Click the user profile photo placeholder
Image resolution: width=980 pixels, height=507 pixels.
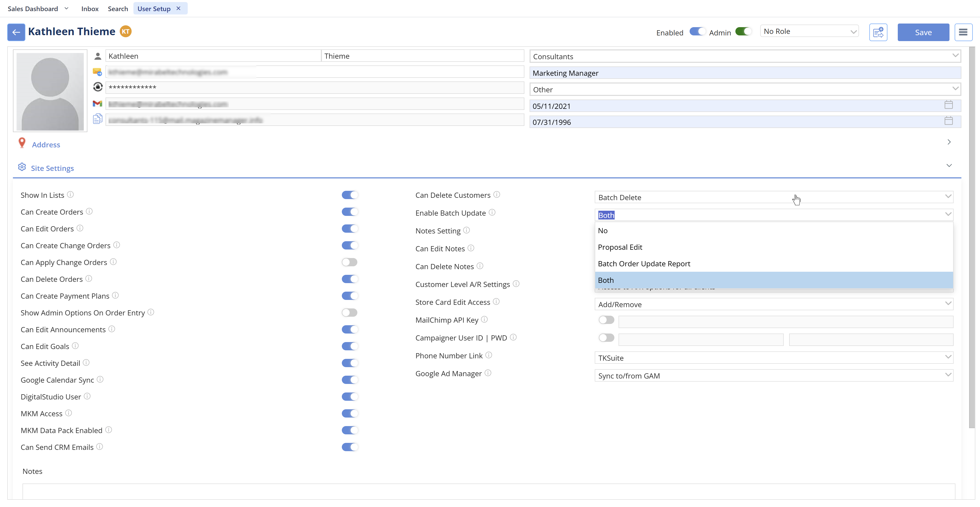[x=50, y=91]
